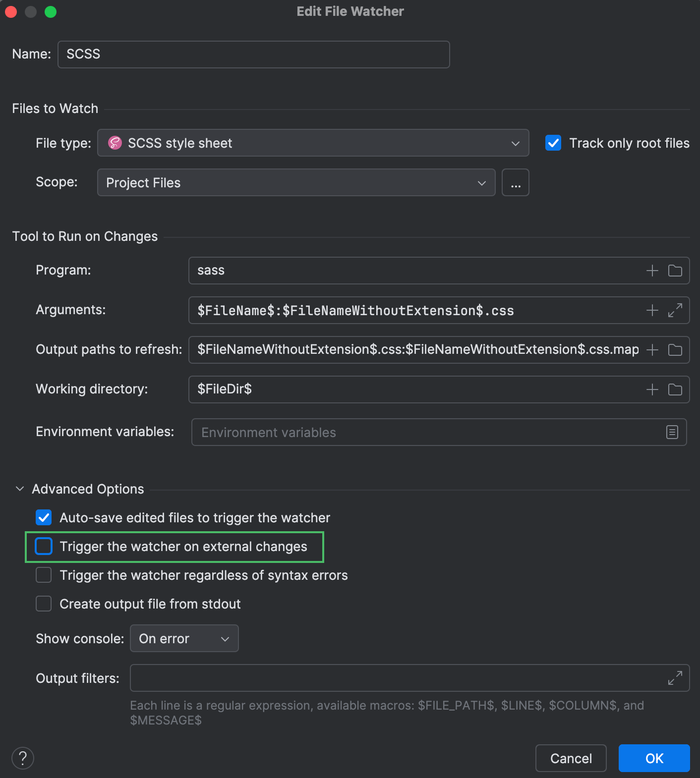The height and width of the screenshot is (778, 700).
Task: Browse for working directory folder
Action: click(675, 389)
